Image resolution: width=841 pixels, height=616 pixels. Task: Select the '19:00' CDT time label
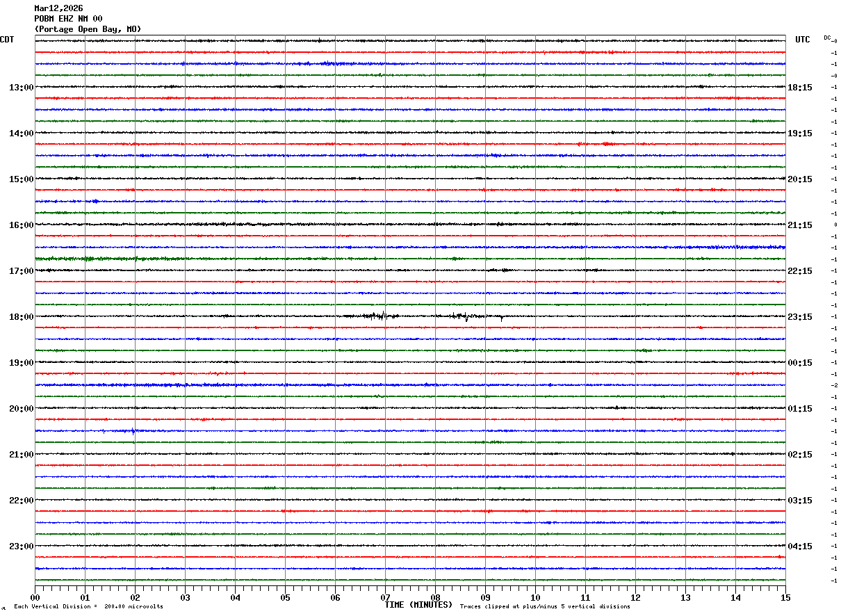pos(21,362)
